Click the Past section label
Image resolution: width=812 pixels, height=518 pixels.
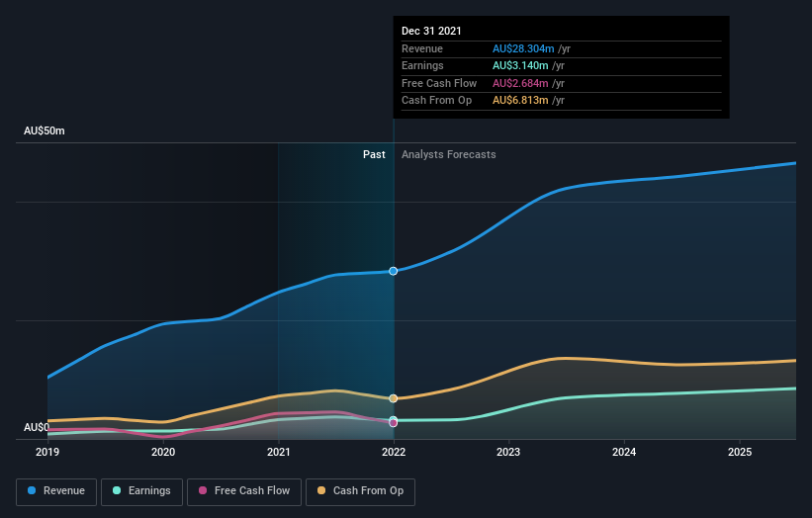374,154
